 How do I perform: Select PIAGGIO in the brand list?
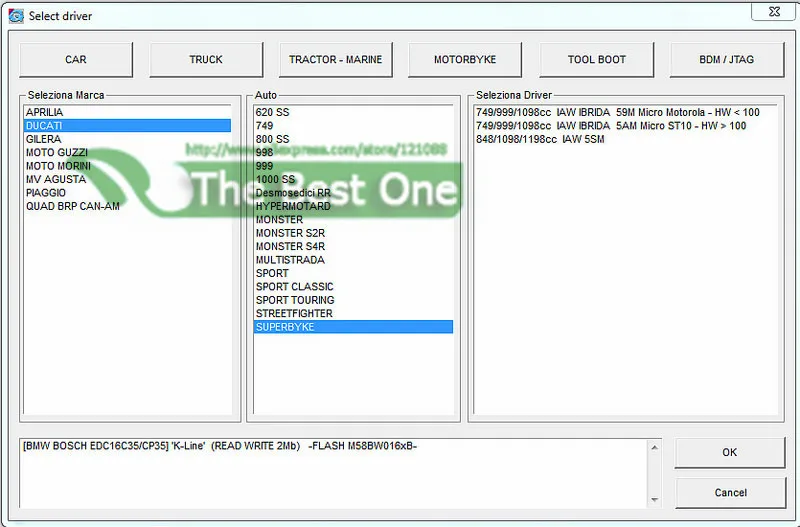pyautogui.click(x=127, y=193)
